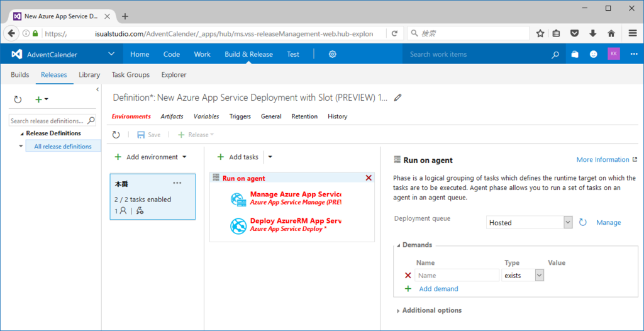
Task: Open the demand Type exists dropdown
Action: pyautogui.click(x=523, y=276)
